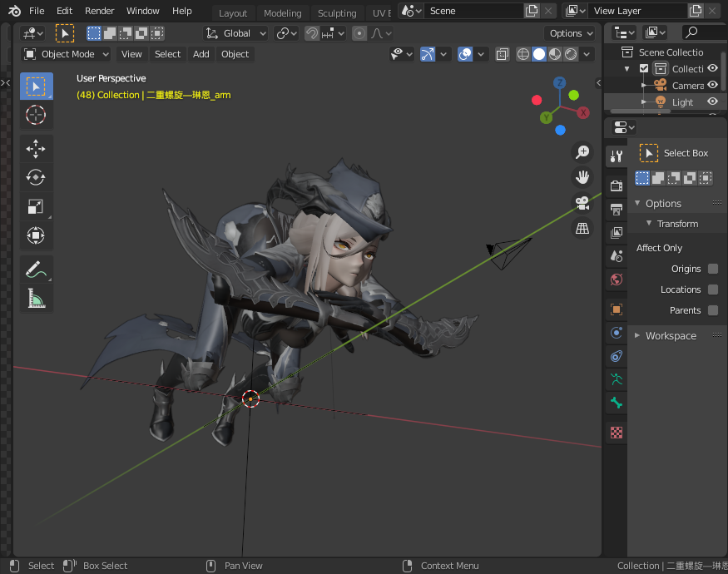Activate the Rotate tool

click(36, 177)
